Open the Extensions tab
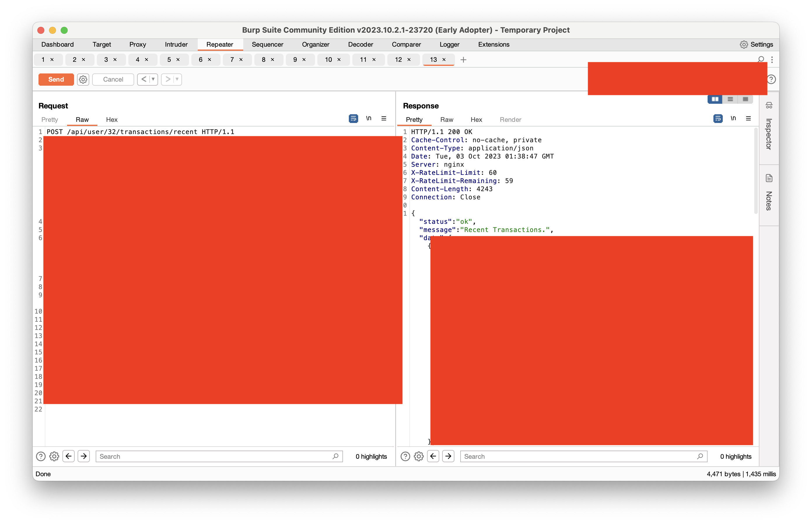812x524 pixels. coord(493,44)
